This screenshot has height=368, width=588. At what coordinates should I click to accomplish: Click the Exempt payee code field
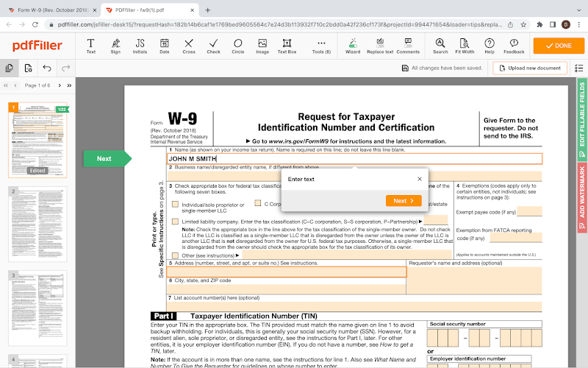[x=529, y=211]
